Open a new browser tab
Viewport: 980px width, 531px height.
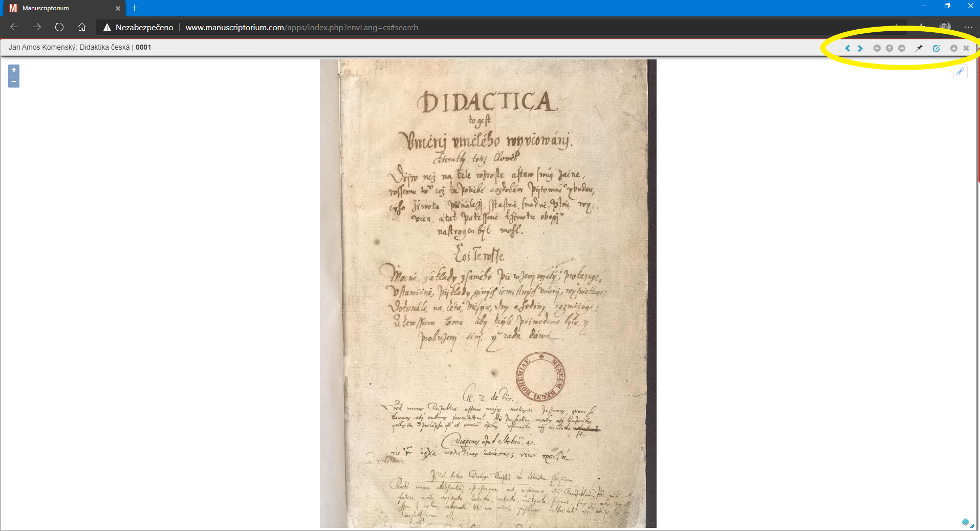click(135, 8)
